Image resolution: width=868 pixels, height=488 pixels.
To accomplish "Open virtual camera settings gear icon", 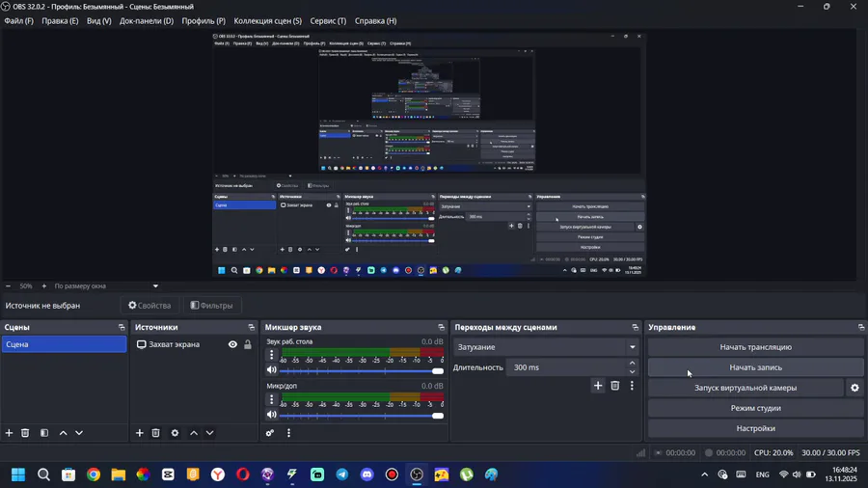I will [x=854, y=388].
